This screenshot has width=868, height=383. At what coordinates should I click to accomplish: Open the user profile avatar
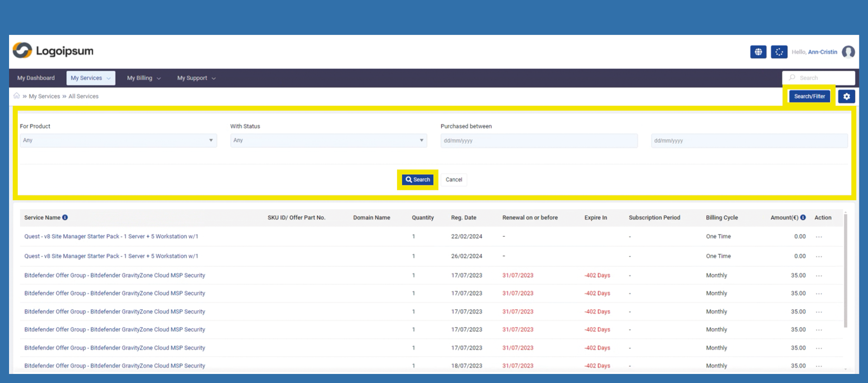click(x=848, y=52)
